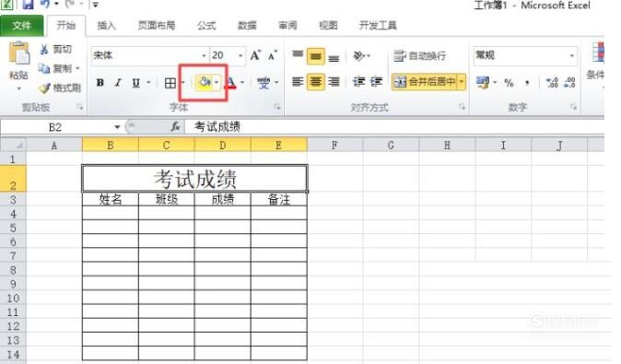This screenshot has width=621, height=364.
Task: Click the Insert Function fx icon
Action: click(x=175, y=127)
